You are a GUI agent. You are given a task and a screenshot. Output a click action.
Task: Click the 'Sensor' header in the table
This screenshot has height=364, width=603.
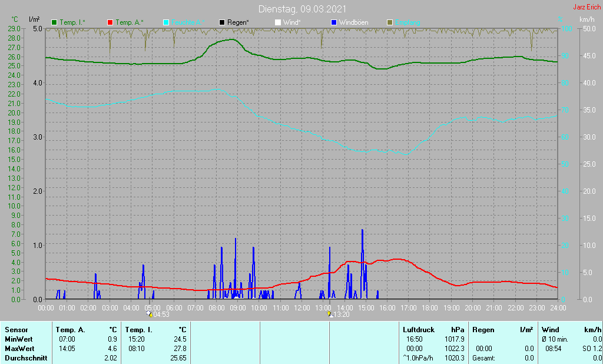pos(16,330)
